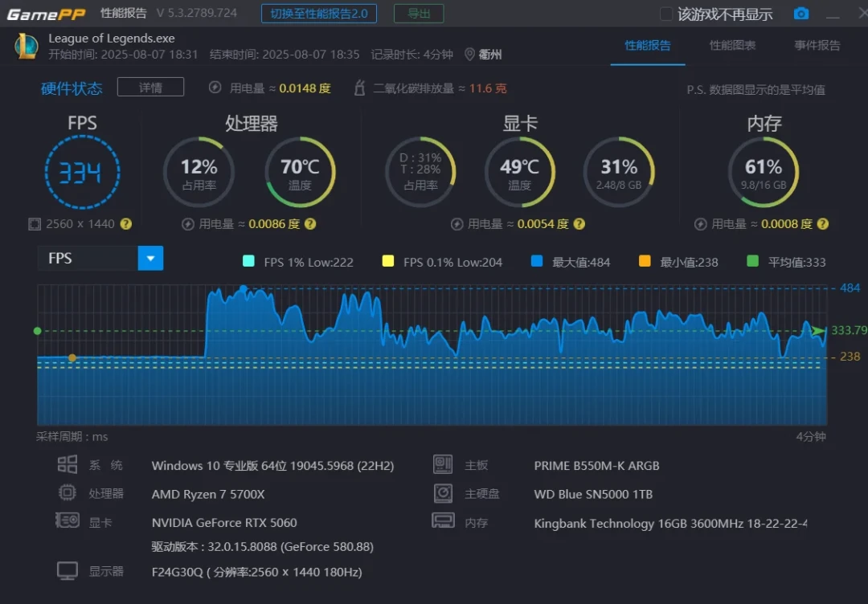Viewport: 868px width, 604px height.
Task: Click the Kingbank Technology 16GB memory text
Action: (x=670, y=523)
